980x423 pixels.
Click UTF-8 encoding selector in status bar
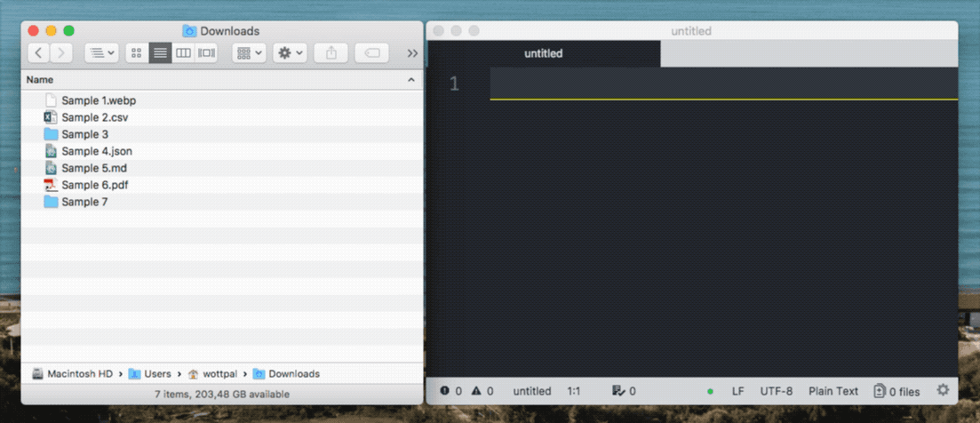click(x=776, y=391)
